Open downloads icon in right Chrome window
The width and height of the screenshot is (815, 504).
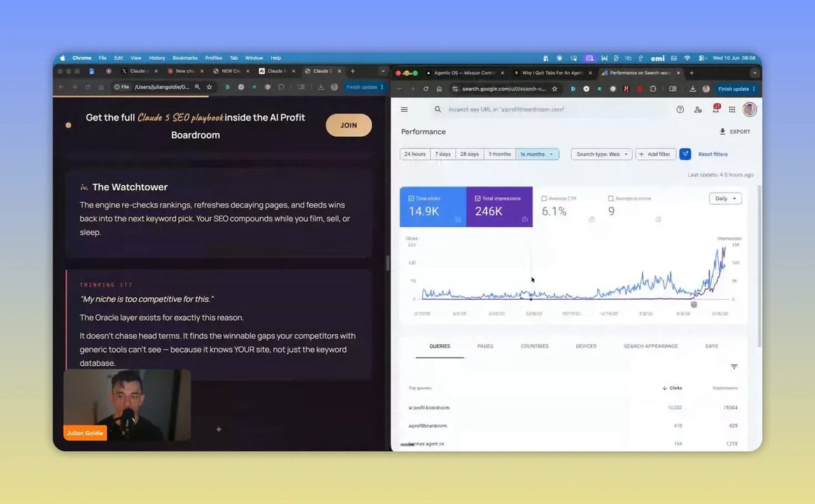click(x=693, y=88)
